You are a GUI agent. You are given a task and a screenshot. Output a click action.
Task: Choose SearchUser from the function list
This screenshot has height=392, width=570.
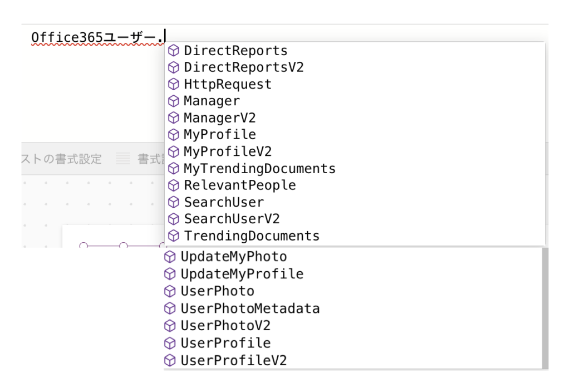click(x=224, y=202)
